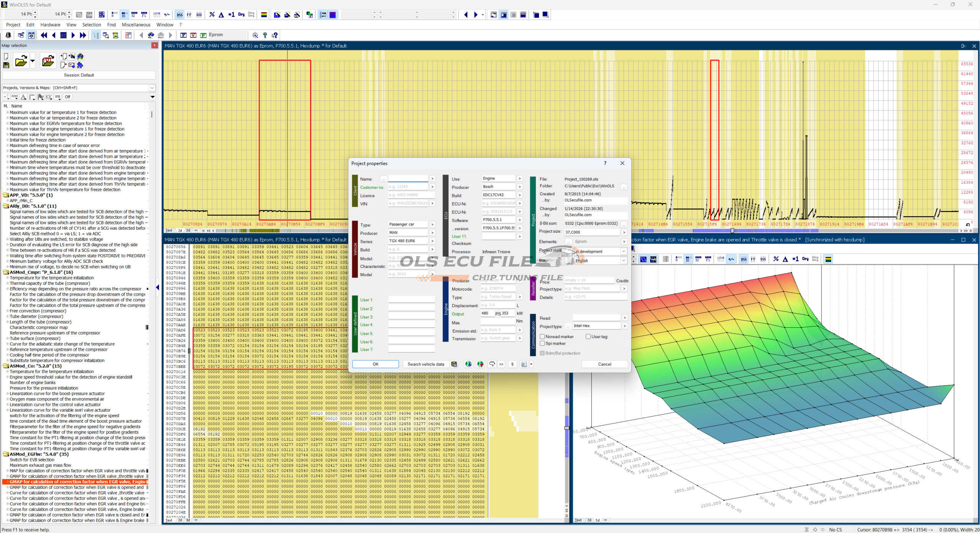This screenshot has height=533, width=980.
Task: Click fast-forward last map arrow icon
Action: point(83,35)
